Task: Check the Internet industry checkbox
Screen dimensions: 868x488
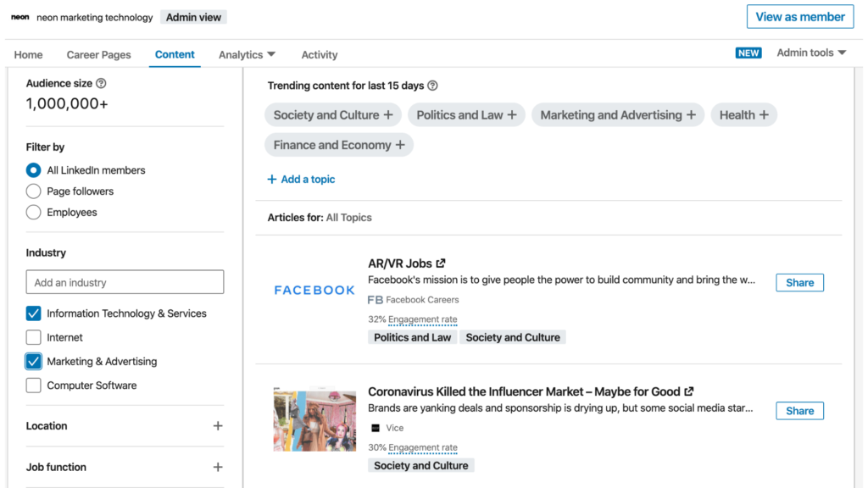Action: coord(33,337)
